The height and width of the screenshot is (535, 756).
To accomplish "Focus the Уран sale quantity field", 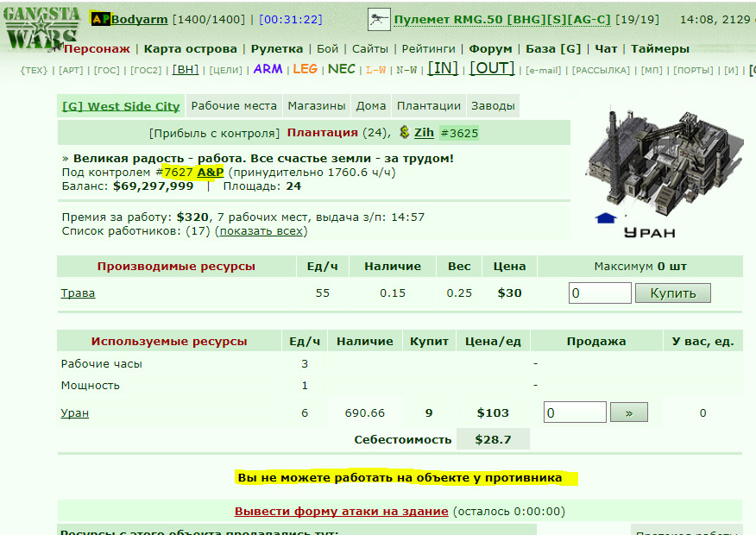I will pyautogui.click(x=575, y=412).
